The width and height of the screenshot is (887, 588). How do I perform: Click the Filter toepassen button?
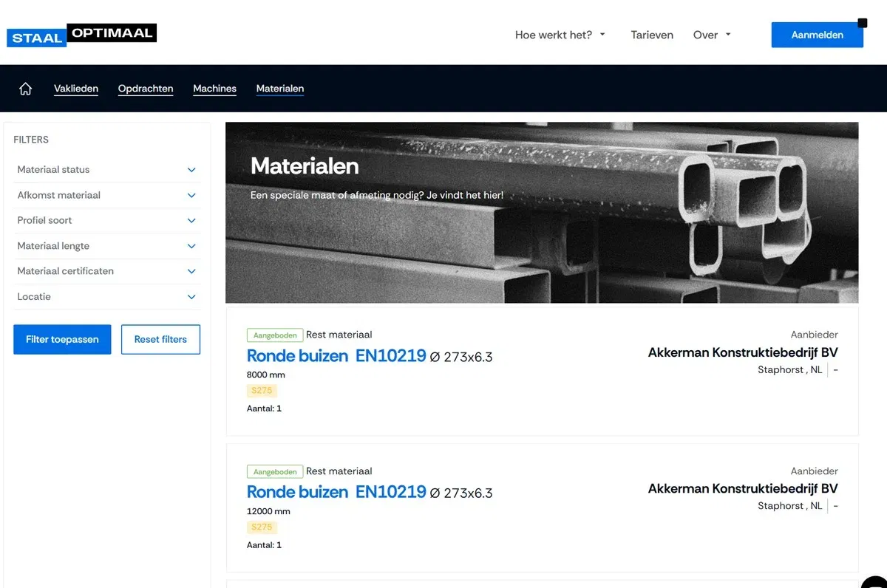62,339
